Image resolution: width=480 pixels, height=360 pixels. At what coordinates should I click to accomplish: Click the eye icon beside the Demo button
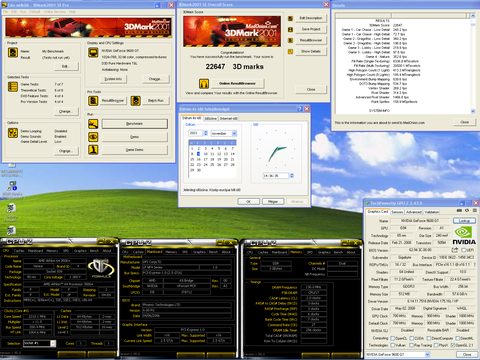[x=93, y=137]
